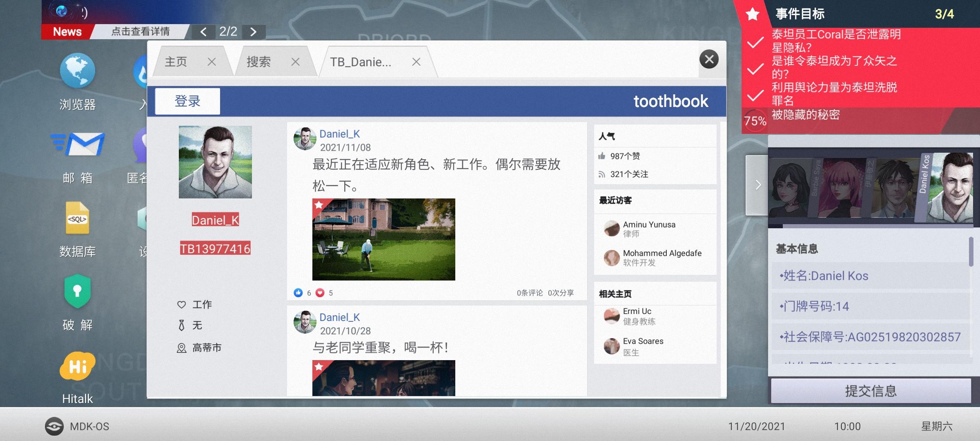Close the 搜索 tab with its X

tap(295, 62)
